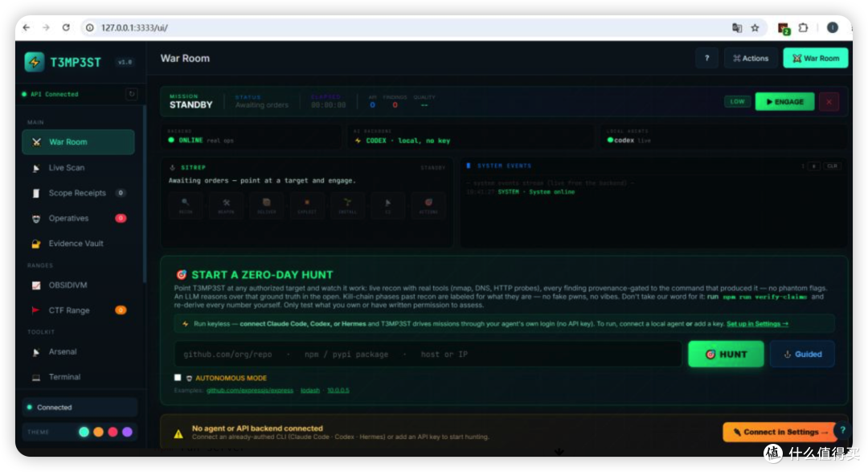The image size is (868, 472).
Task: Open Arsenal in the toolkit section
Action: [x=78, y=351]
